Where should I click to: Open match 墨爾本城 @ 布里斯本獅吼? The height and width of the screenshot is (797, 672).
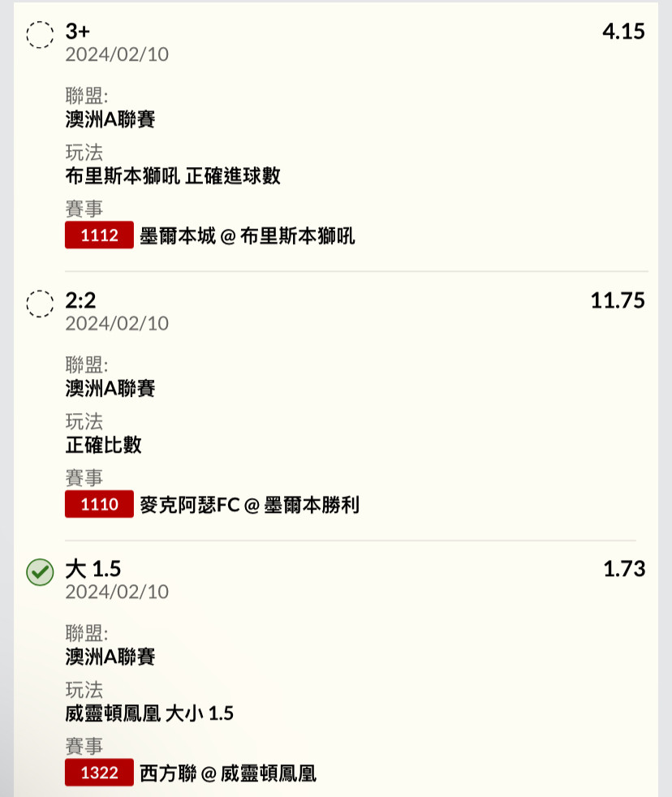tap(247, 236)
